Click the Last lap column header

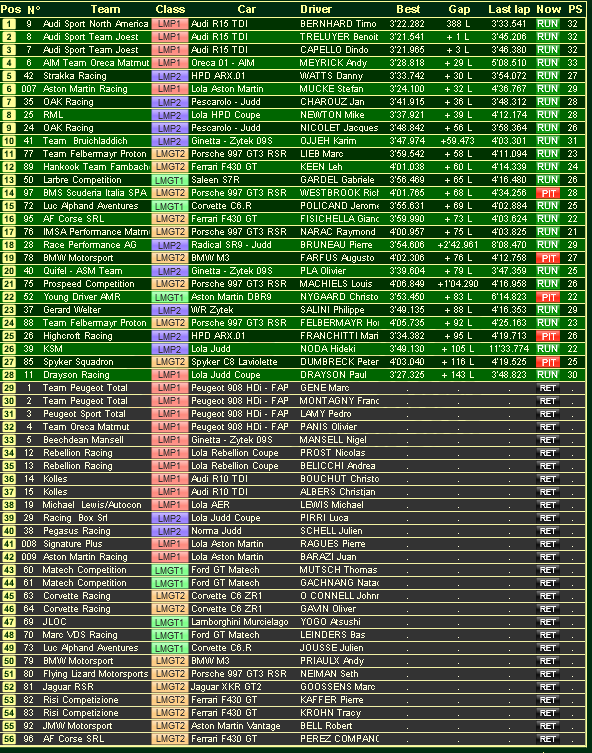509,9
